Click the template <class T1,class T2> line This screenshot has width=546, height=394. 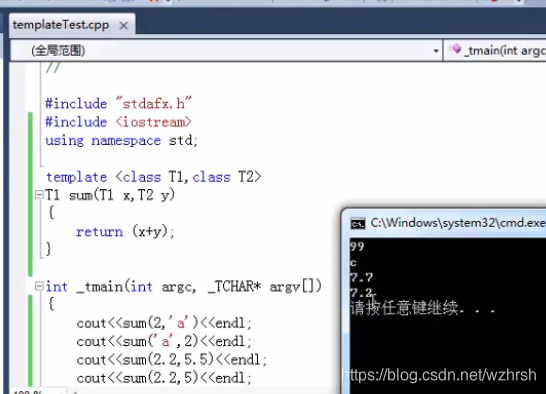tap(154, 177)
